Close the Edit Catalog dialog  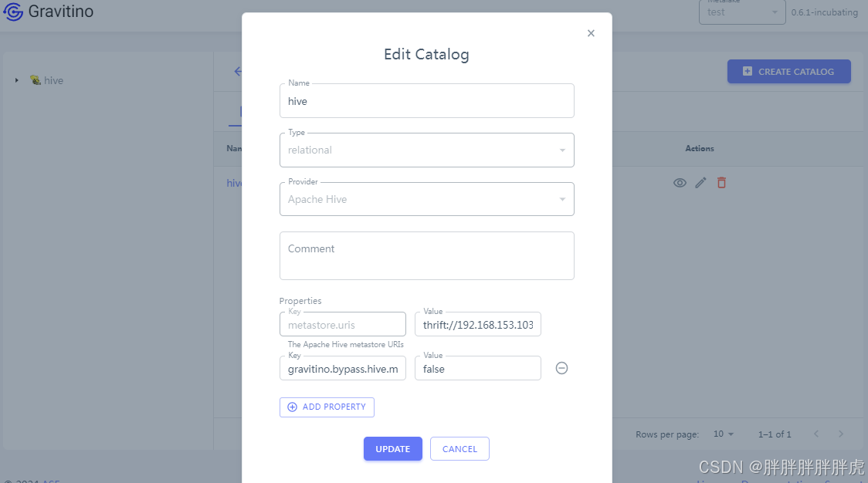pos(591,33)
